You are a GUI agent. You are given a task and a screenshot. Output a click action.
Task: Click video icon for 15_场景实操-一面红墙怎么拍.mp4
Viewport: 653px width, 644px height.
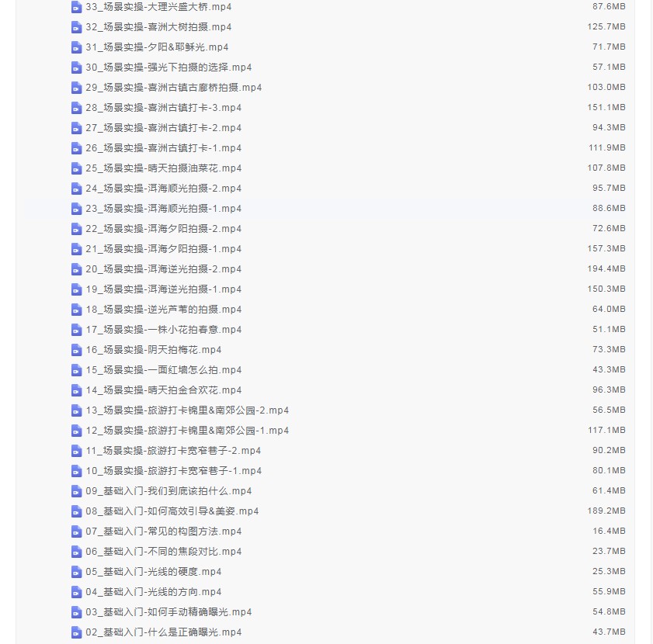click(76, 371)
